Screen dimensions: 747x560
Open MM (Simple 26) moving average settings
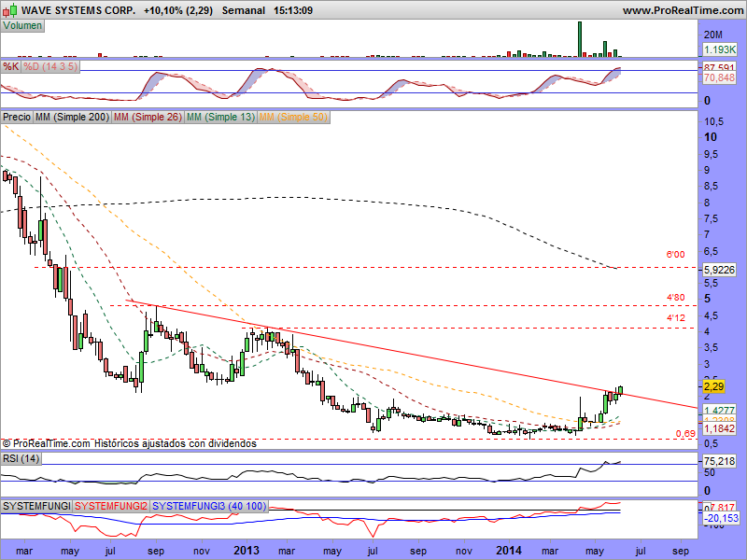point(148,117)
